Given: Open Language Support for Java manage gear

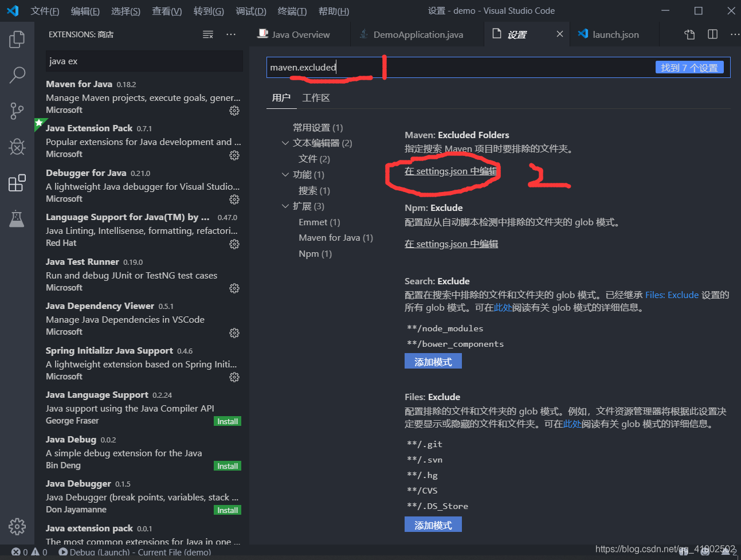Looking at the screenshot, I should click(234, 244).
